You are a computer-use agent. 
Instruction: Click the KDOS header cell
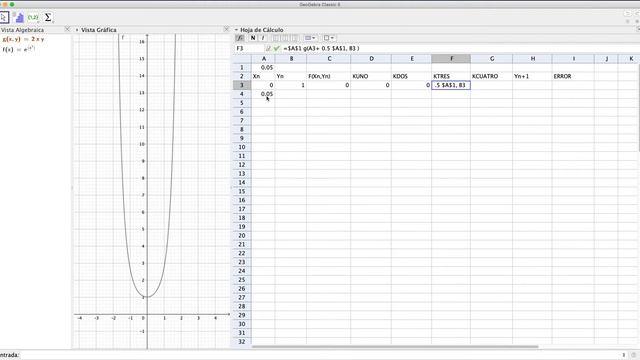tap(411, 76)
